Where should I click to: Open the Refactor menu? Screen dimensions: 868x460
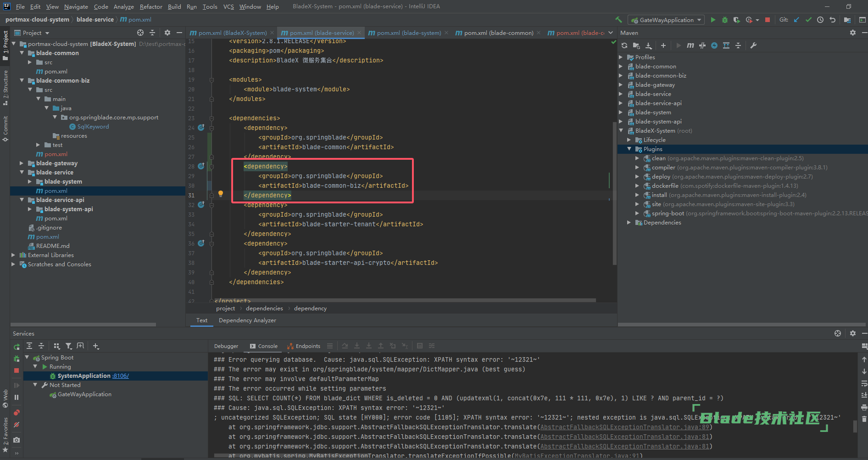[x=151, y=6]
